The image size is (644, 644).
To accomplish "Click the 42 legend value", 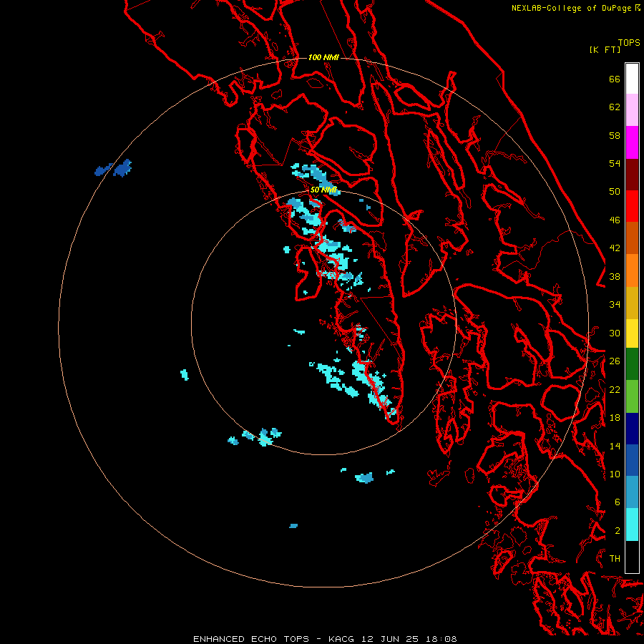I will pyautogui.click(x=615, y=248).
